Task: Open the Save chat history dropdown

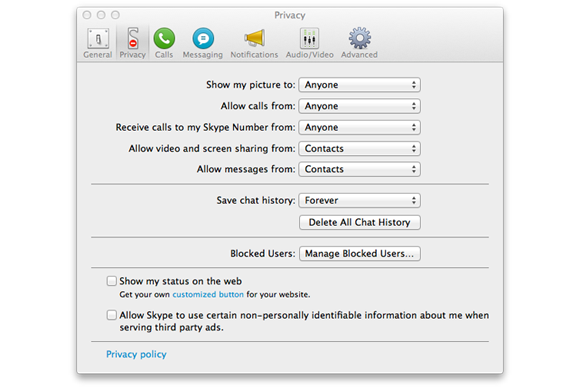Action: (x=360, y=200)
